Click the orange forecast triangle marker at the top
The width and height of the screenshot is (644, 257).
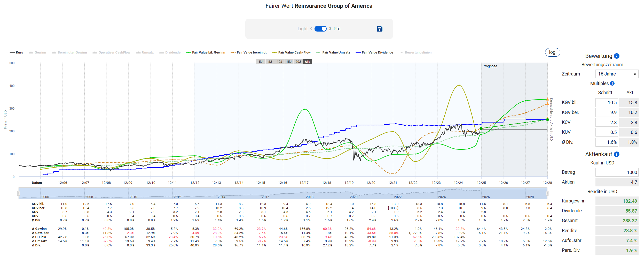coord(547,99)
